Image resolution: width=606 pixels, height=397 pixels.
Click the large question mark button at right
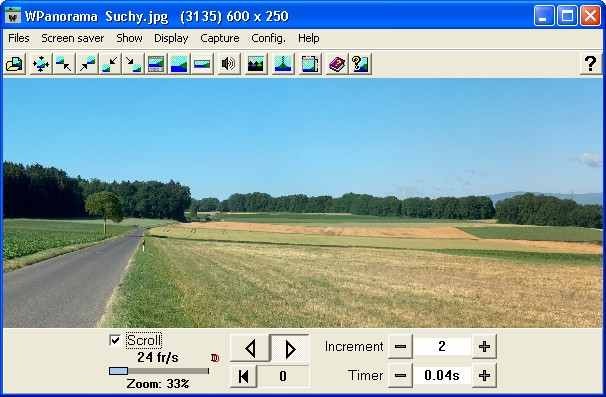(591, 63)
